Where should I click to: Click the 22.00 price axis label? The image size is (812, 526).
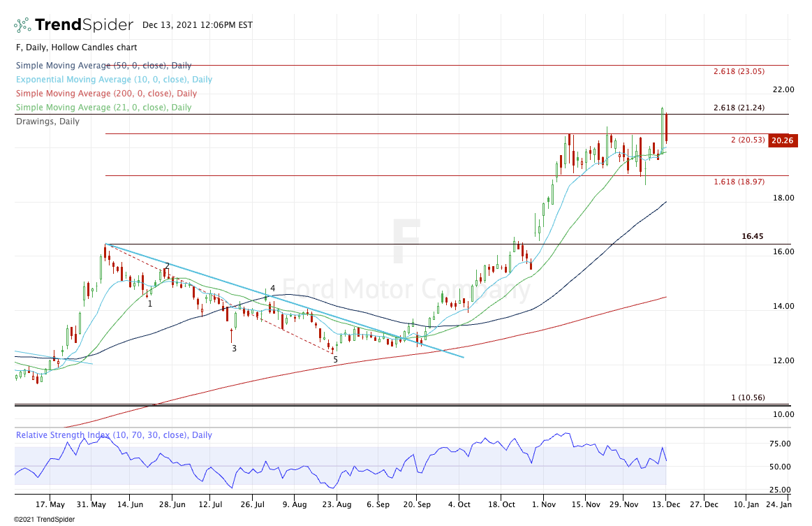[783, 89]
